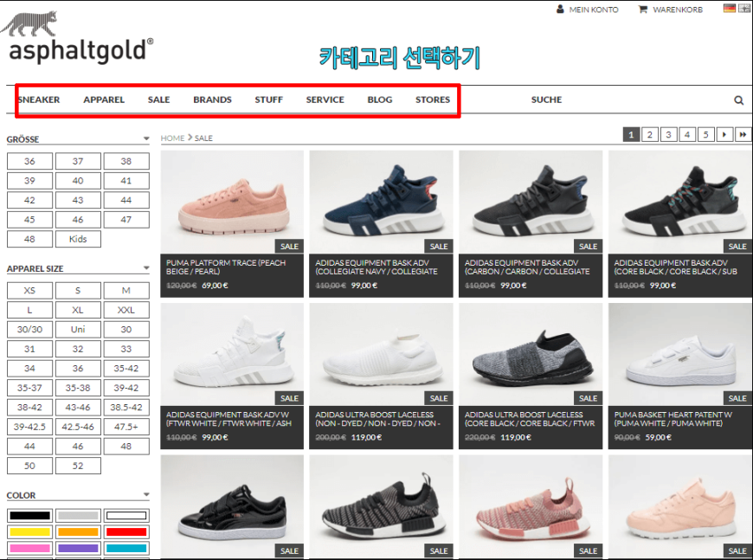Go to page 2 of results

click(x=649, y=134)
